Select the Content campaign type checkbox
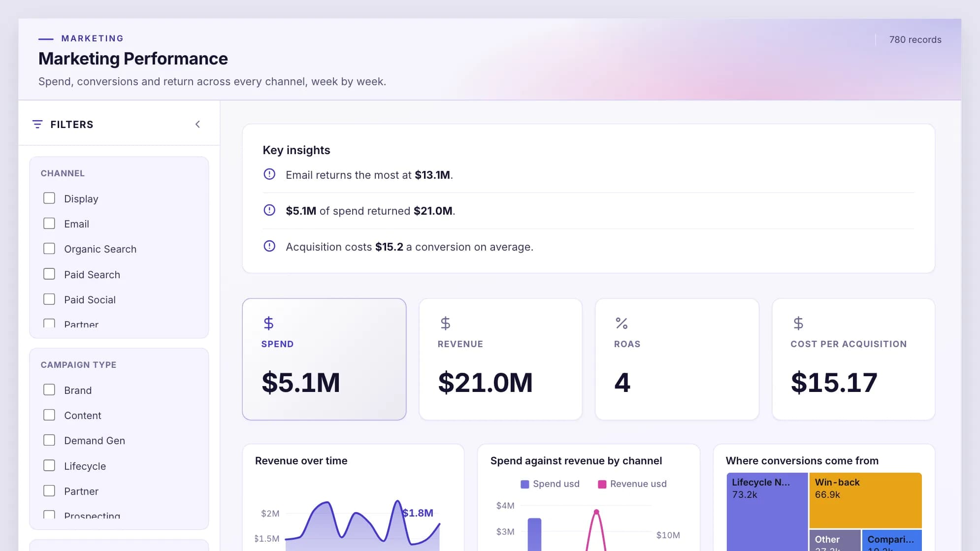Viewport: 980px width, 551px height. coord(49,415)
